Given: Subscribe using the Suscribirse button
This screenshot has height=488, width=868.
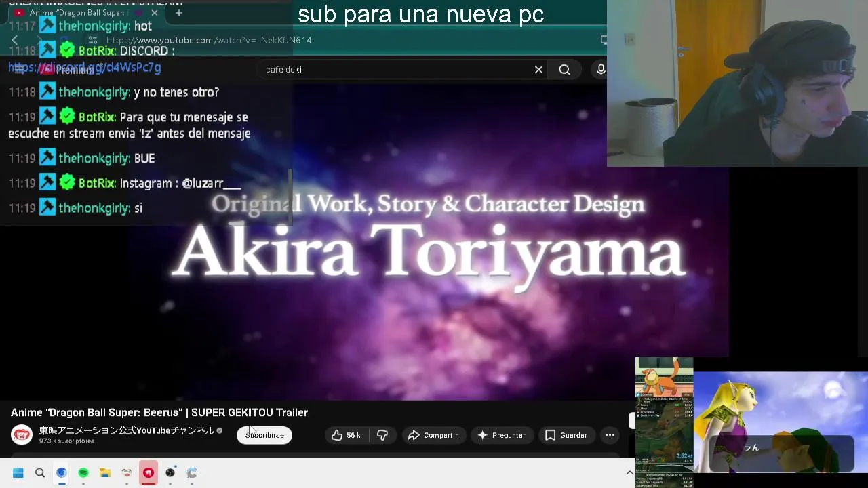Looking at the screenshot, I should click(x=264, y=435).
